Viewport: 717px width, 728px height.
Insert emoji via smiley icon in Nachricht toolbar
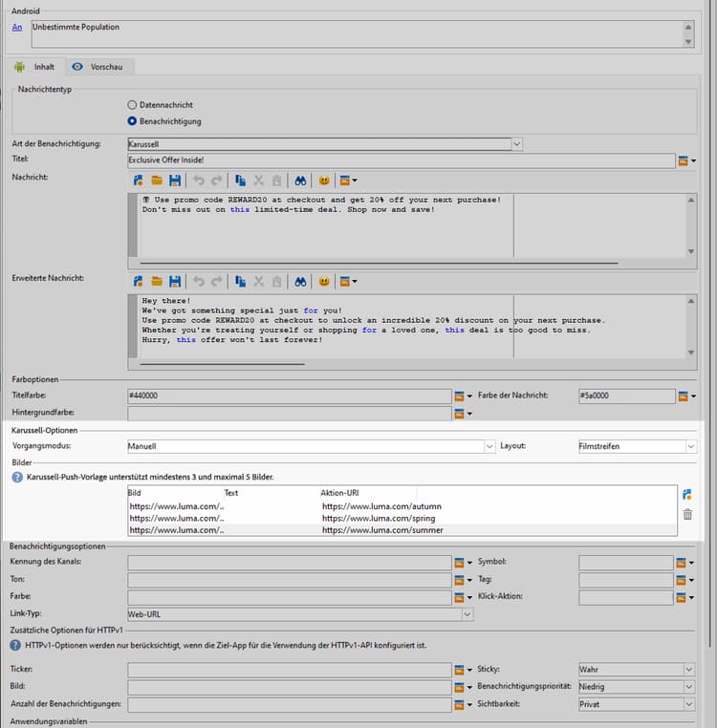pos(324,180)
